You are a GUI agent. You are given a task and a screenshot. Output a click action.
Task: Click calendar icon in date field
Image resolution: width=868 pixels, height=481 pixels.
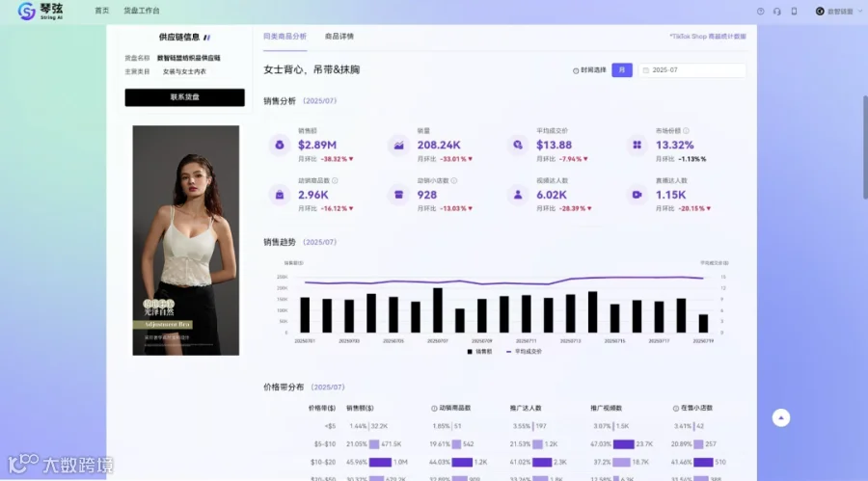[x=645, y=70]
